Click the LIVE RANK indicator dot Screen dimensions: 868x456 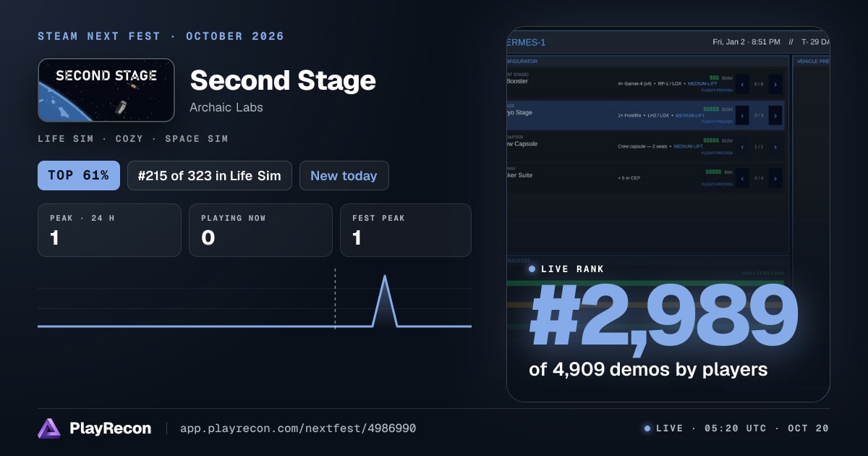532,269
